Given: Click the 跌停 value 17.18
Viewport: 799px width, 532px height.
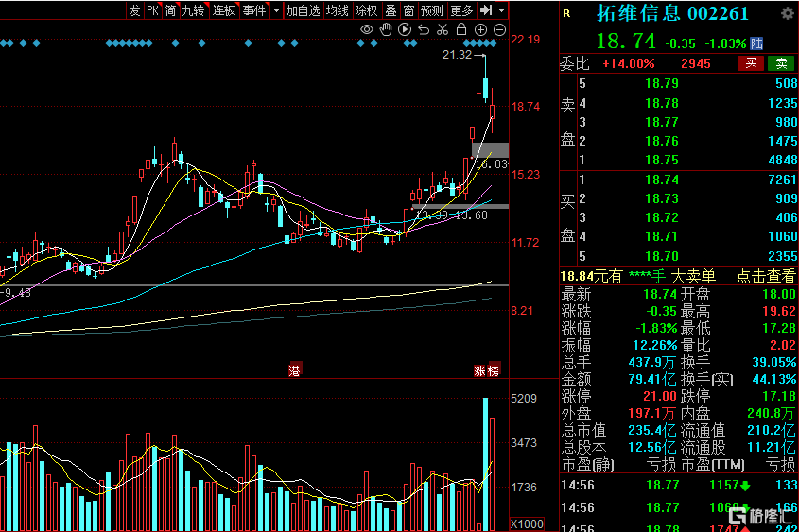Looking at the screenshot, I should (x=779, y=396).
